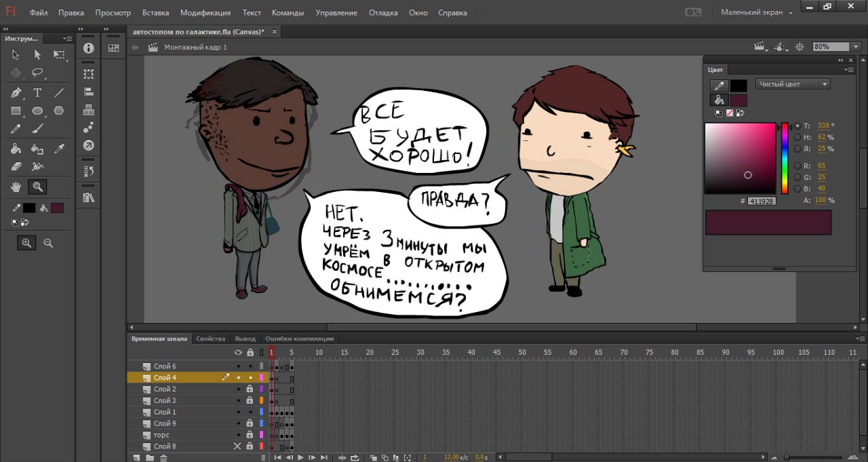Switch to the Свойства tab
The image size is (868, 462).
(210, 339)
